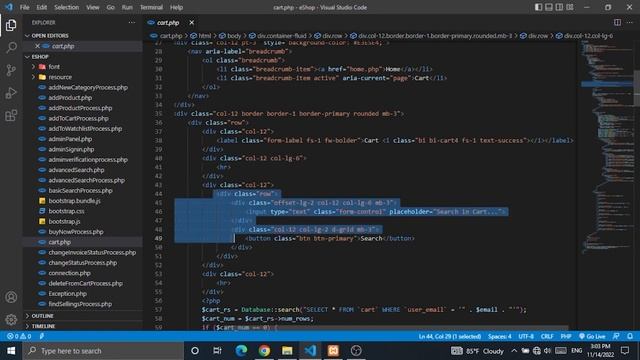
Task: Open the Manage gear icon
Action: pyautogui.click(x=11, y=319)
